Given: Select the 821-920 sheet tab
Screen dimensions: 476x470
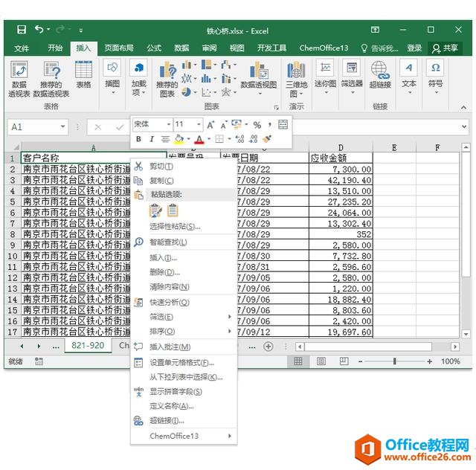Looking at the screenshot, I should [88, 346].
